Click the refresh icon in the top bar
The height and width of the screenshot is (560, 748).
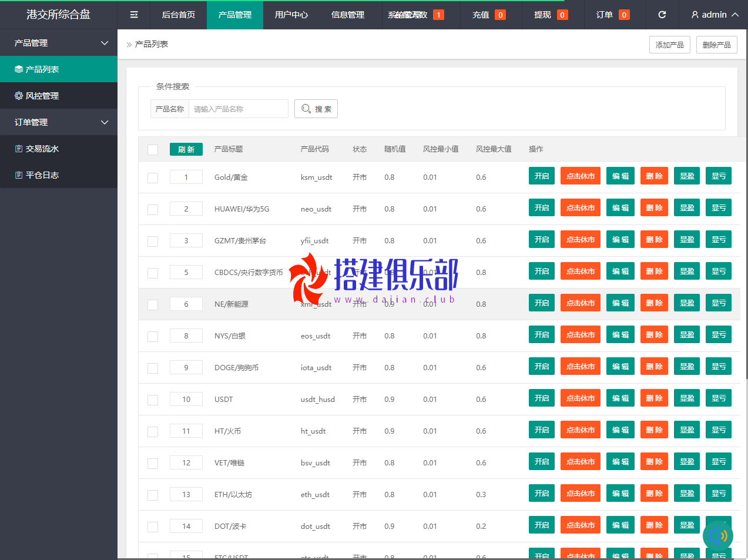click(x=662, y=15)
